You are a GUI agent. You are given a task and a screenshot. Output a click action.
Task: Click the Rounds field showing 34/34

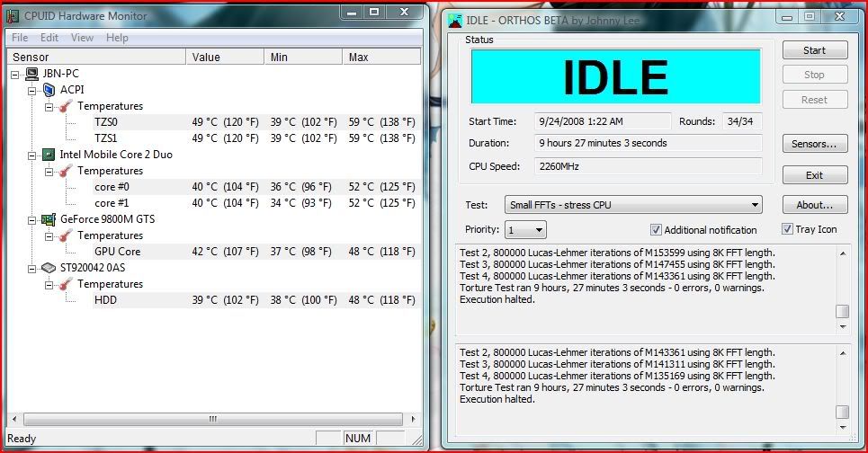(x=742, y=121)
